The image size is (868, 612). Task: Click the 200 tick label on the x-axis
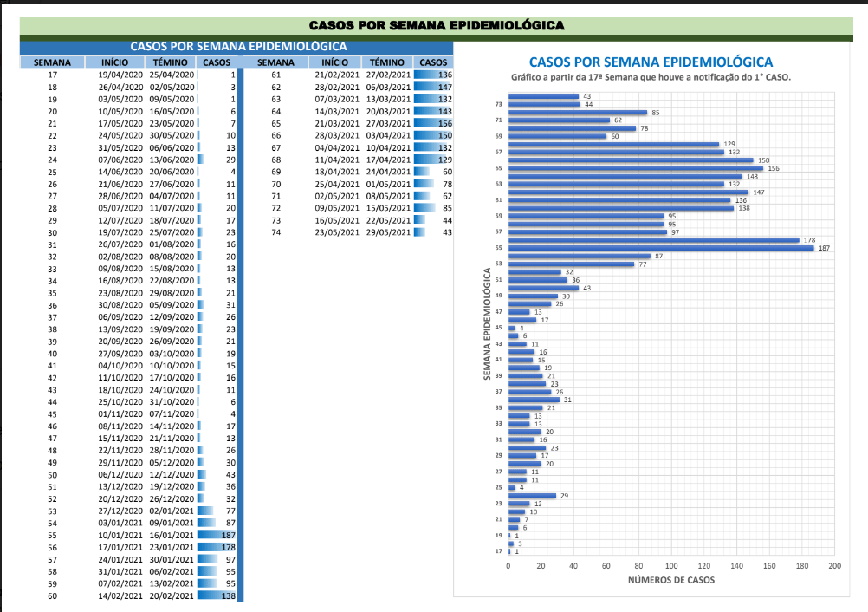tap(833, 566)
